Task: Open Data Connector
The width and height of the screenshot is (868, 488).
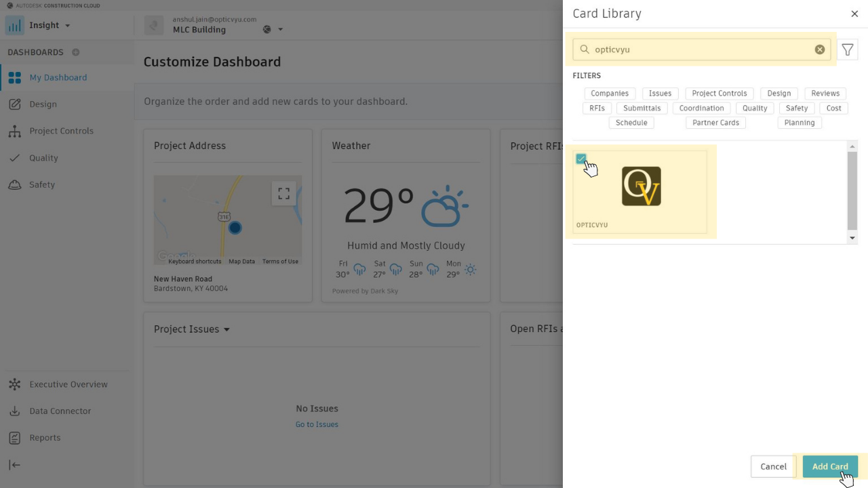Action: (60, 411)
